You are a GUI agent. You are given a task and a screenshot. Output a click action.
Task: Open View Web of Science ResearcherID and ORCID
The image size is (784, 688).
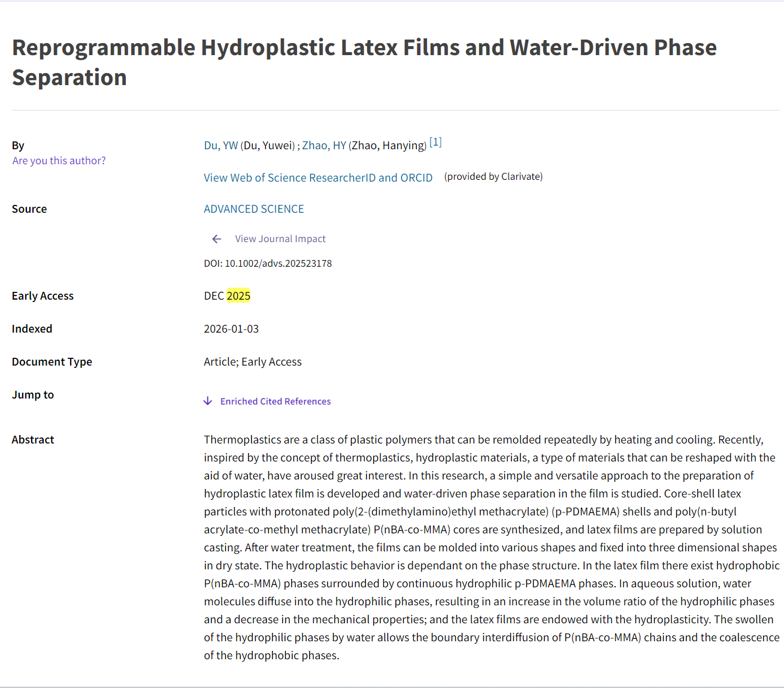317,178
